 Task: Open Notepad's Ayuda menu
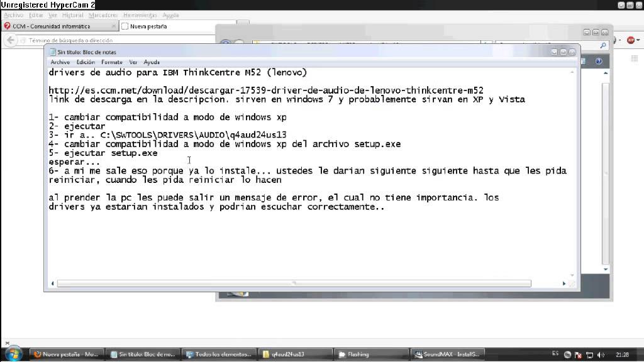pos(152,62)
